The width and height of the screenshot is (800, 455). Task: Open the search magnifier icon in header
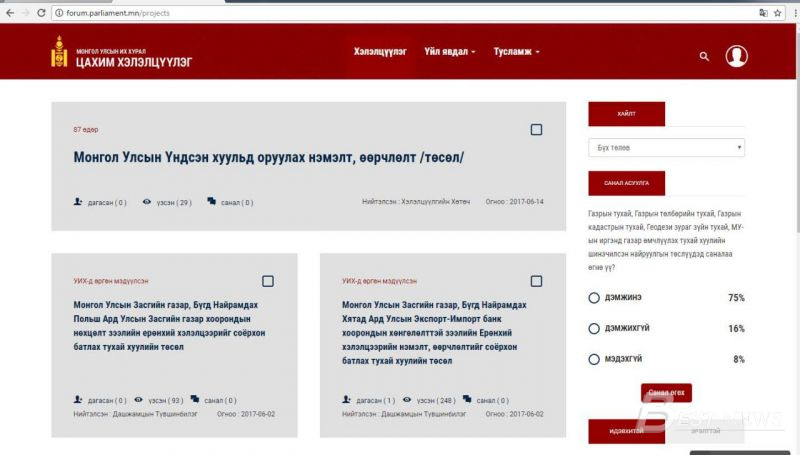[x=704, y=56]
